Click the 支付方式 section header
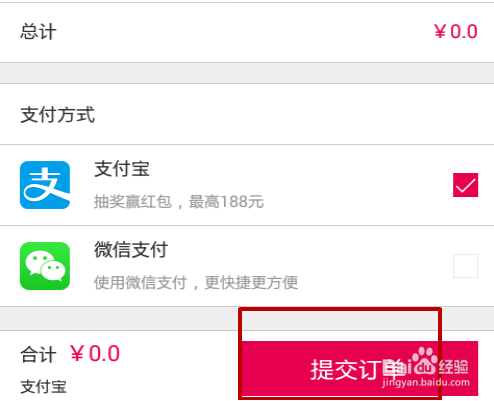This screenshot has height=401, width=494. click(x=58, y=115)
